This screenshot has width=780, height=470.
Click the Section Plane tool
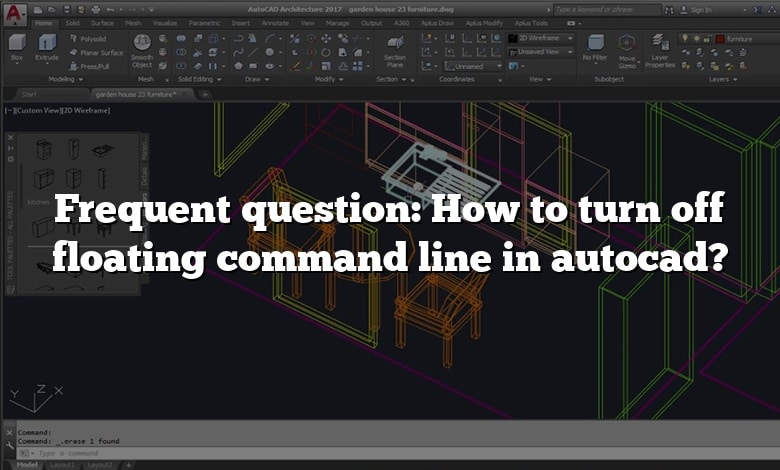[395, 51]
